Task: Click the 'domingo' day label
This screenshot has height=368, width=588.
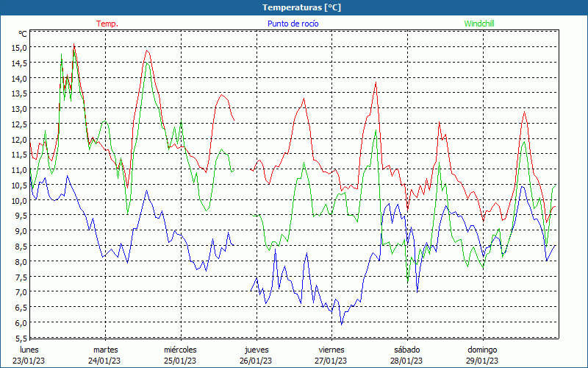Action: click(483, 350)
